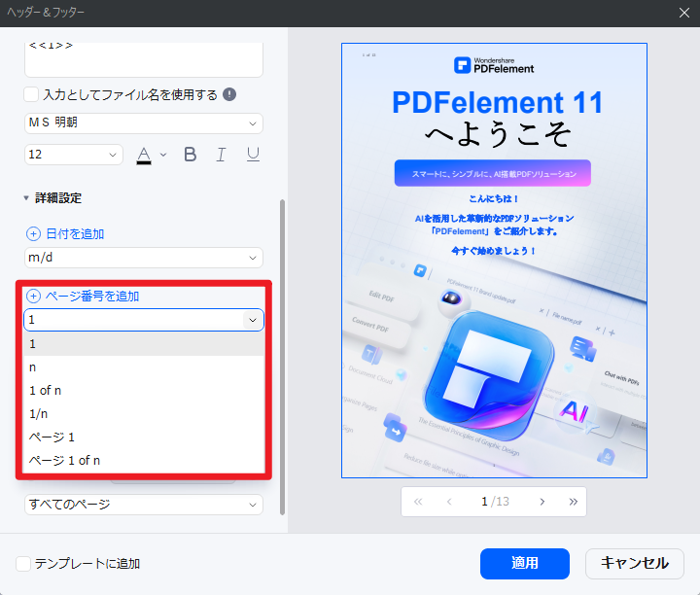Click the PDF page preview thumbnail
The width and height of the screenshot is (700, 595).
coord(494,261)
